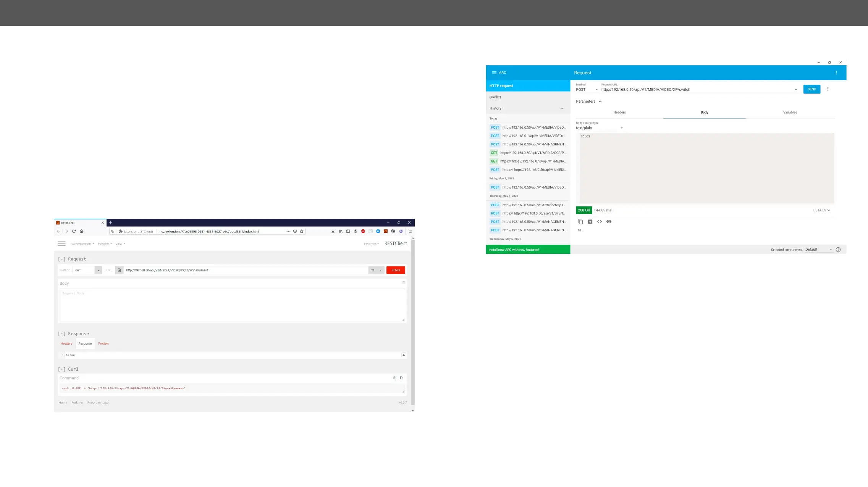Image resolution: width=868 pixels, height=487 pixels.
Task: Switch to Variables tab in ARC parameters
Action: click(x=790, y=113)
